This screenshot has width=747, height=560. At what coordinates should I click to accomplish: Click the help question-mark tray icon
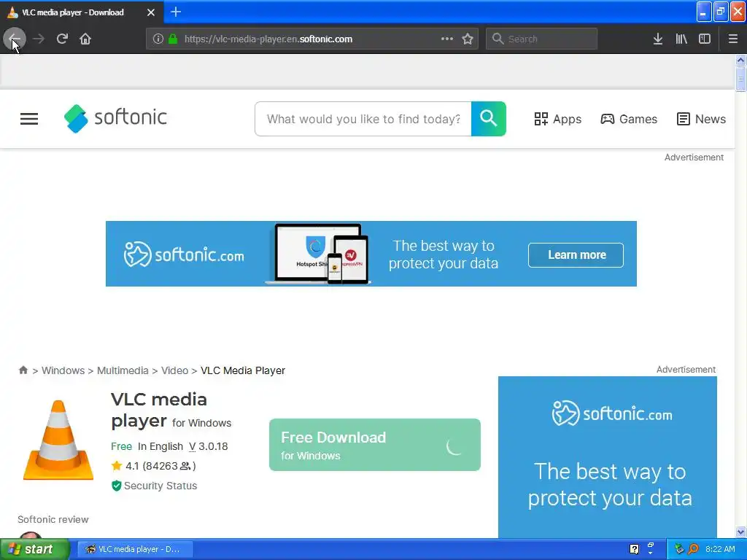(634, 549)
